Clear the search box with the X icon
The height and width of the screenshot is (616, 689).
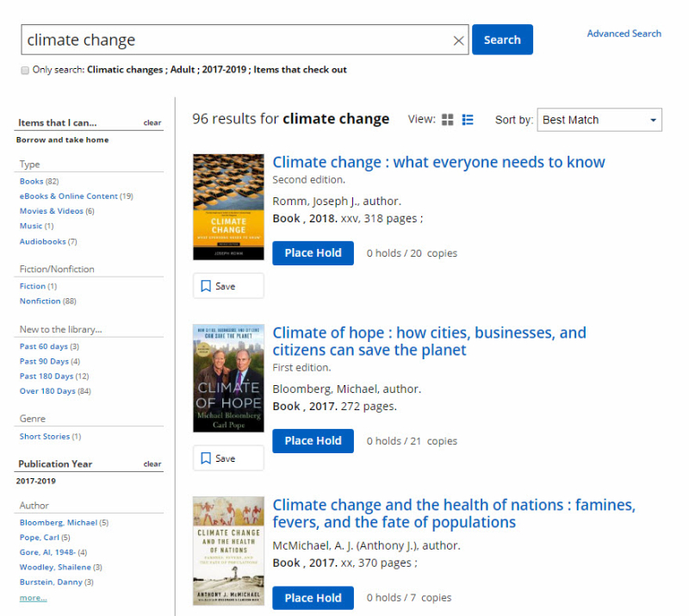click(x=459, y=40)
